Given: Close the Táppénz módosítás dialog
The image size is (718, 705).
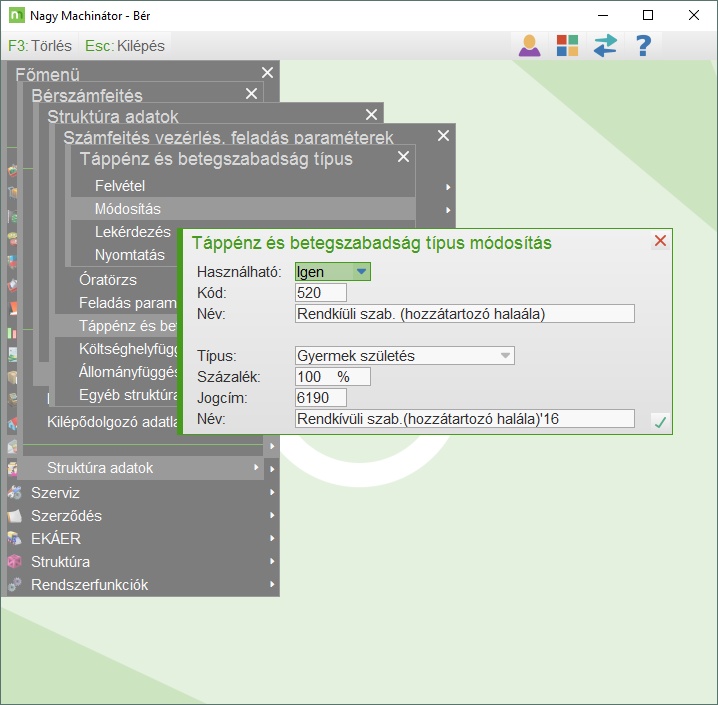Looking at the screenshot, I should pos(660,241).
